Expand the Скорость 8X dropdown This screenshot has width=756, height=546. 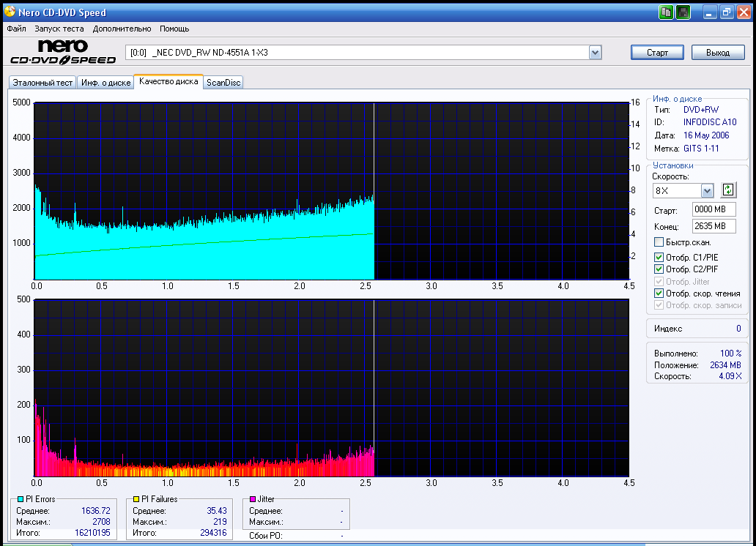[707, 191]
